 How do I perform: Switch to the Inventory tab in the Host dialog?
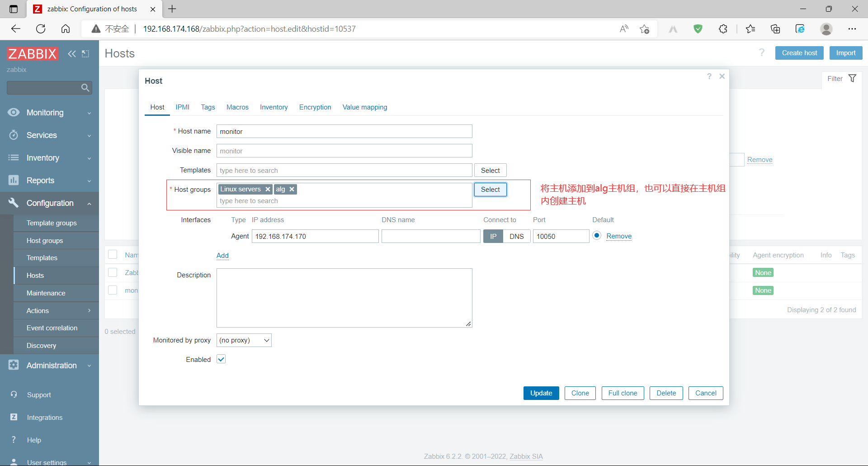click(274, 107)
